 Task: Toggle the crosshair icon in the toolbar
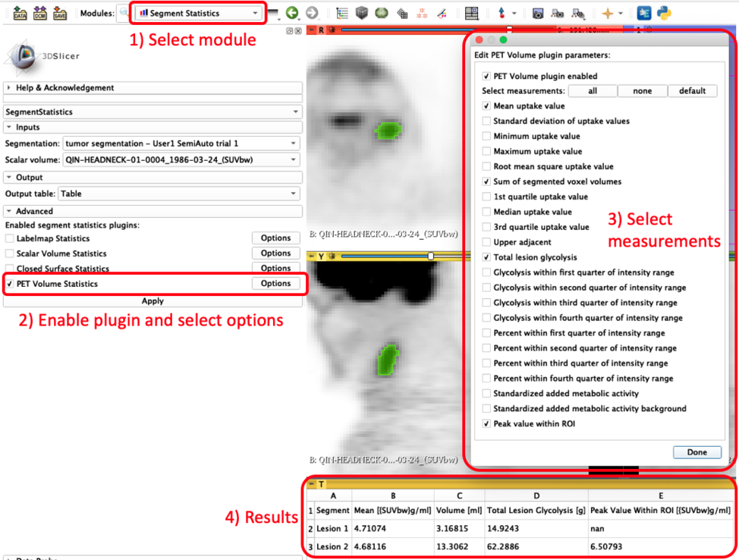[x=608, y=11]
